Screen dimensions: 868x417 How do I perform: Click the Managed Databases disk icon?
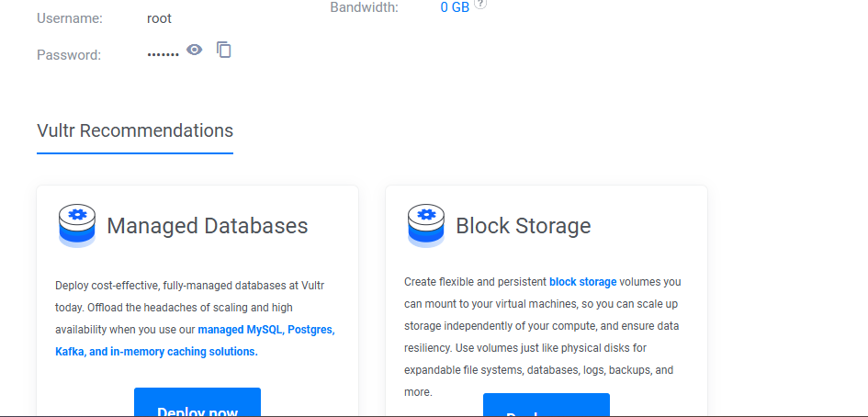77,225
